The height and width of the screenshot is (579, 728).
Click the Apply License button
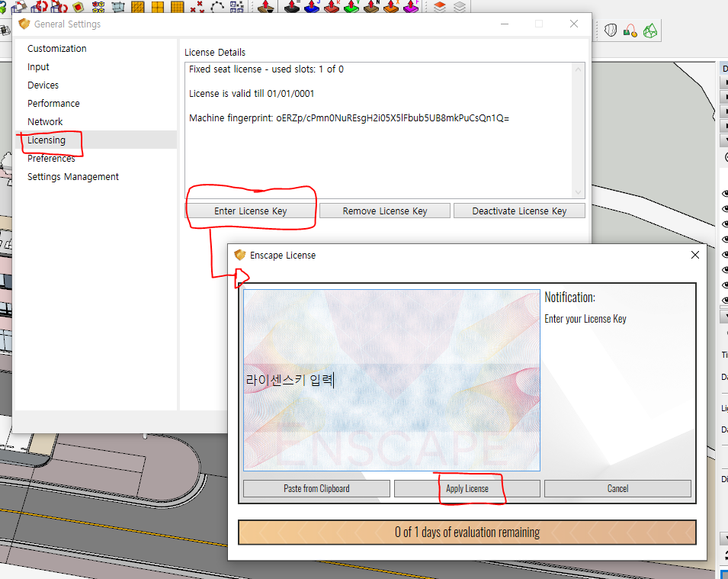(467, 489)
